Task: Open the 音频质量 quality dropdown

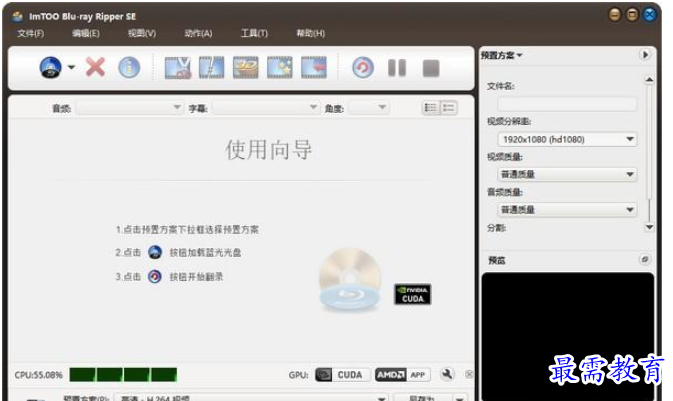Action: coord(567,210)
